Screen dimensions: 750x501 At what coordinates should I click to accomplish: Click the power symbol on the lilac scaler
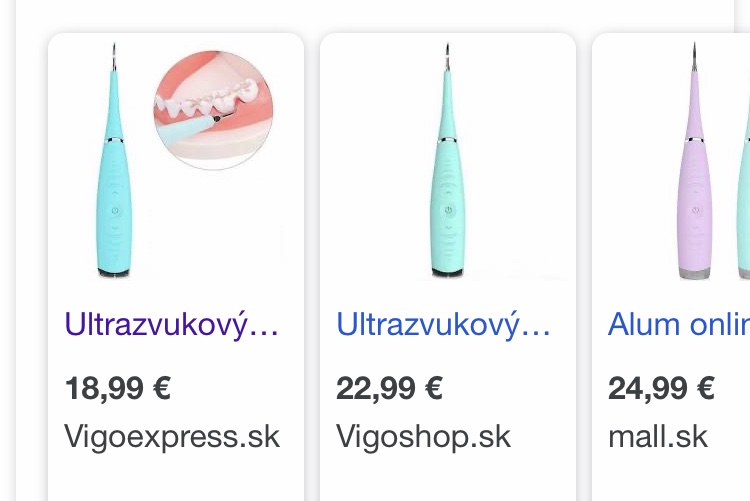[x=695, y=210]
